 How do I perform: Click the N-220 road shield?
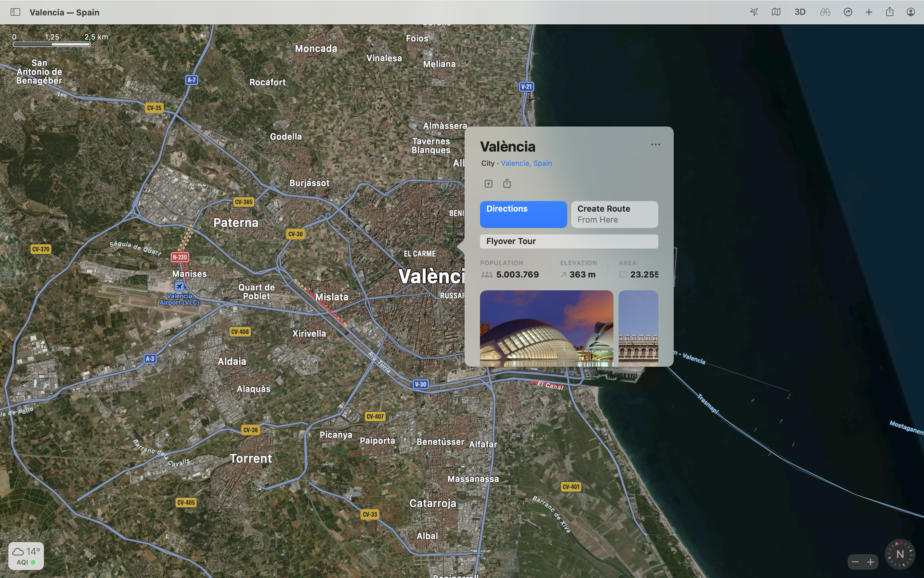click(x=179, y=257)
